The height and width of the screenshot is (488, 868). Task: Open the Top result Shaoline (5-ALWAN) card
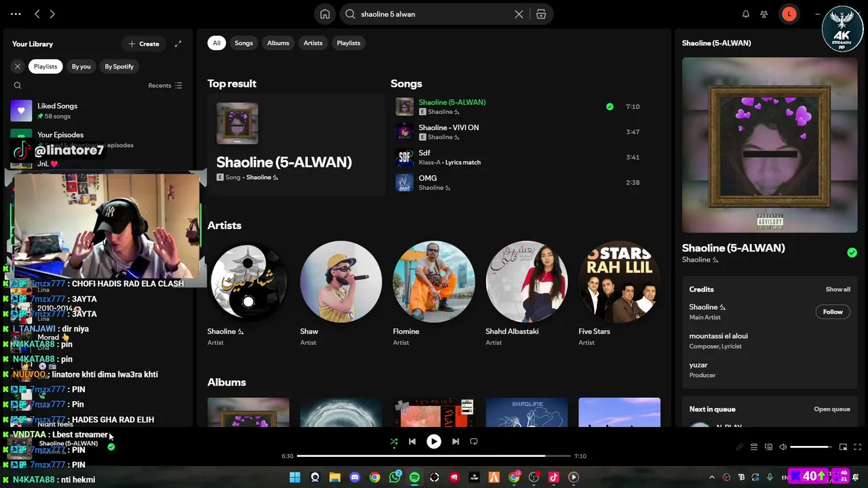(295, 144)
